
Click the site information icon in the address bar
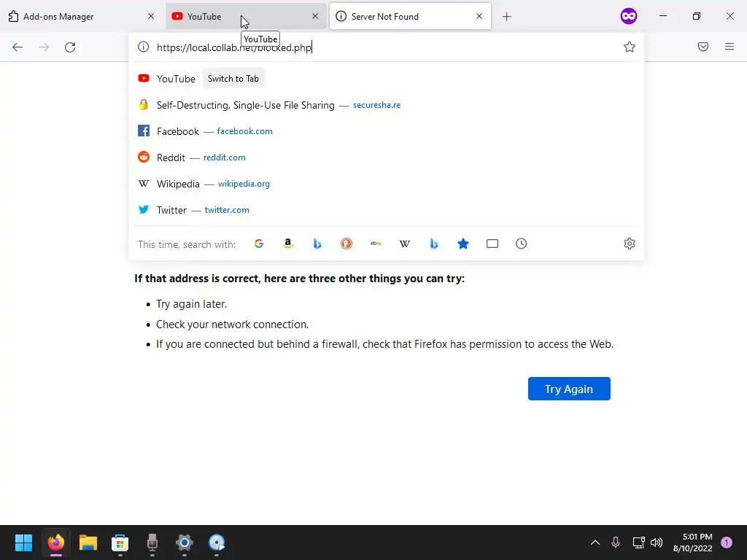(144, 47)
